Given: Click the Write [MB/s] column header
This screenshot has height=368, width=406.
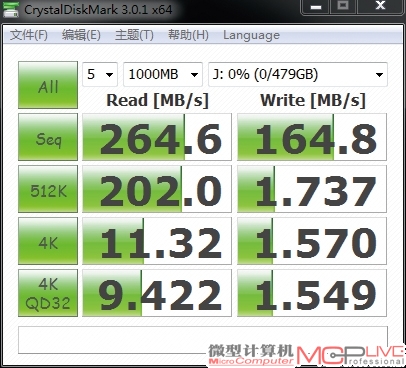Looking at the screenshot, I should tap(313, 100).
